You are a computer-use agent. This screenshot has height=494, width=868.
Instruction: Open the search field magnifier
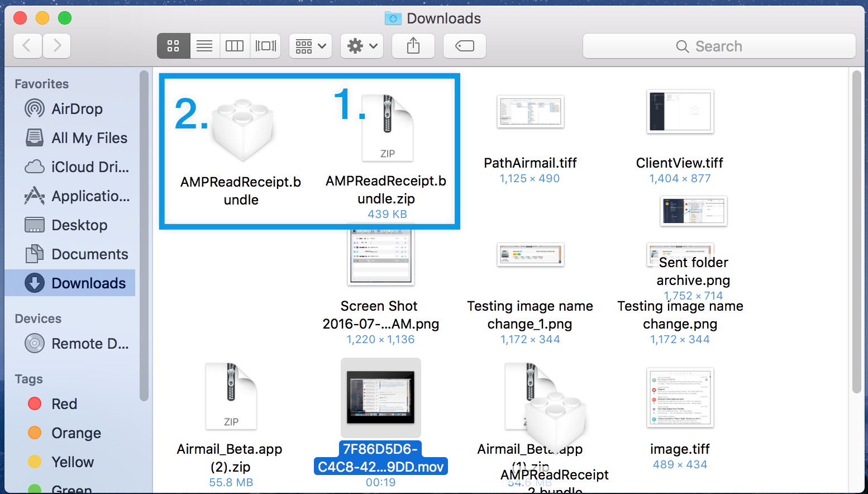(682, 46)
